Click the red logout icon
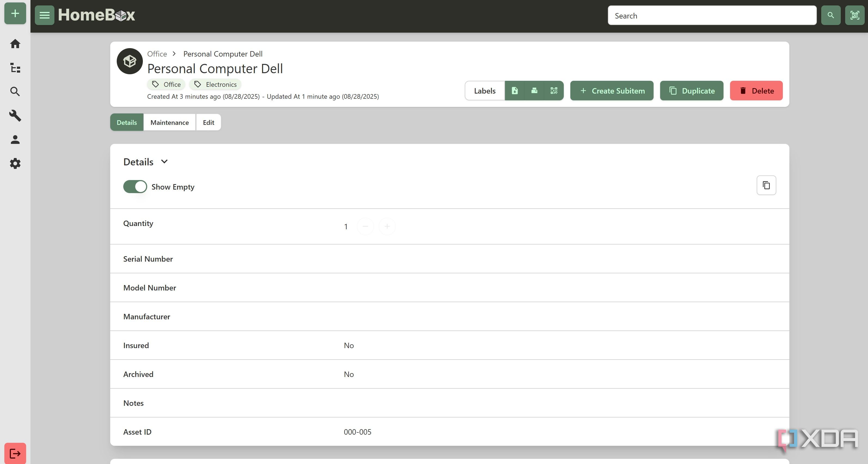The image size is (868, 464). [15, 453]
